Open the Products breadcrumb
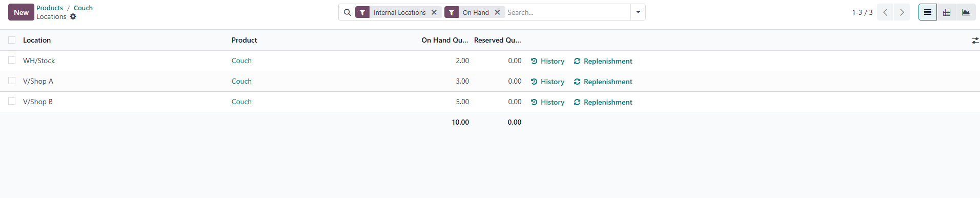This screenshot has height=198, width=980. tap(50, 8)
